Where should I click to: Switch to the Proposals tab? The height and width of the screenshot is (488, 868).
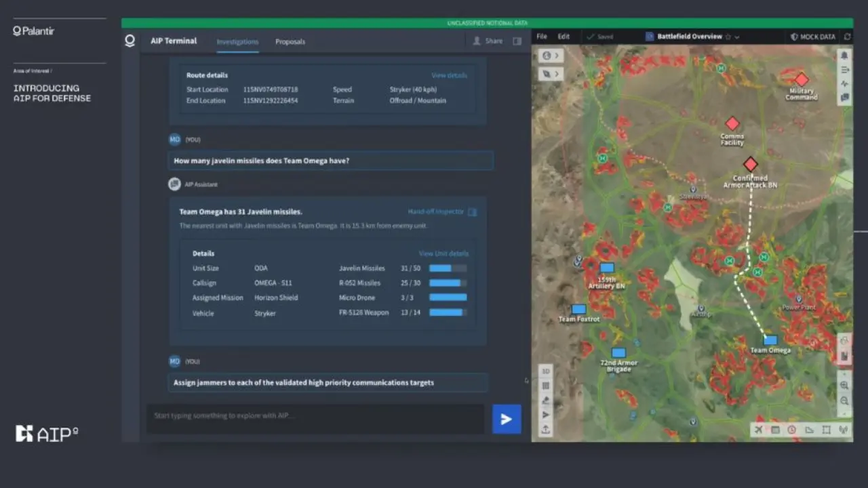point(290,41)
